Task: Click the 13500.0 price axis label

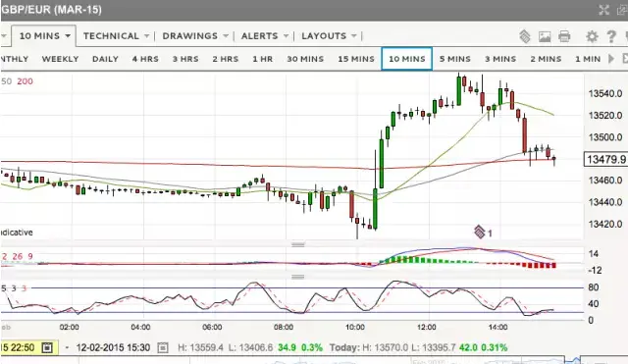Action: click(x=605, y=137)
